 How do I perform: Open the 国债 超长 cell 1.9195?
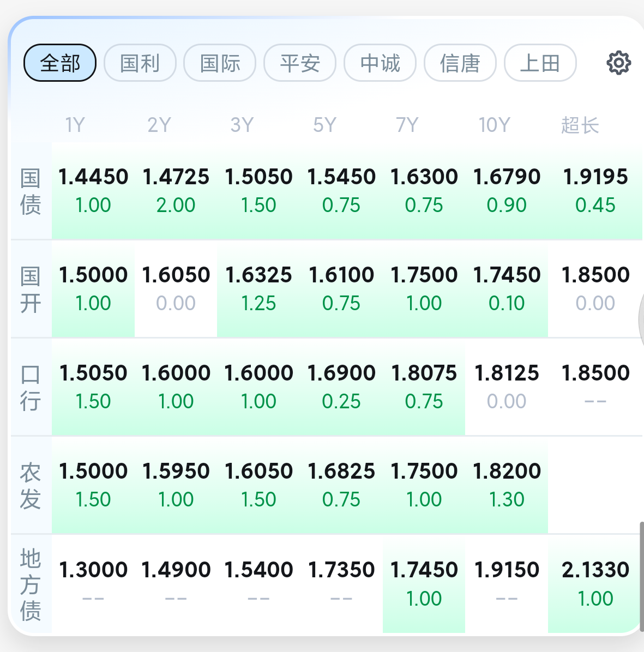click(x=595, y=191)
